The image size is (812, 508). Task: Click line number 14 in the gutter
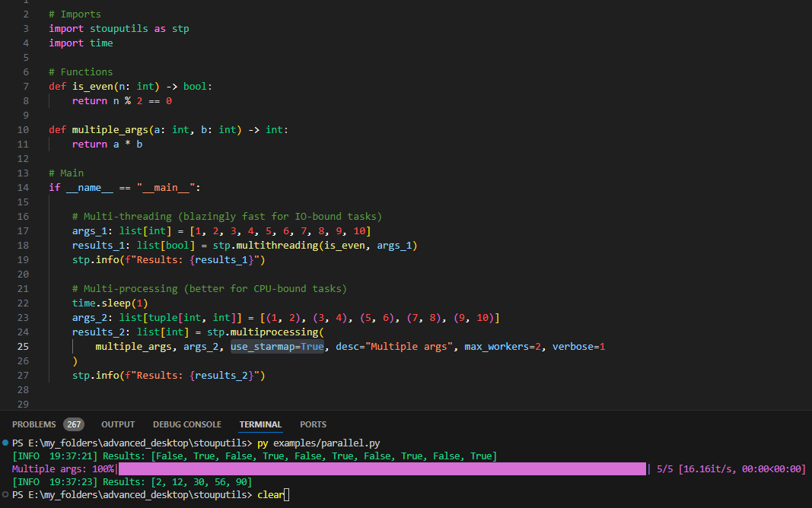pyautogui.click(x=23, y=187)
